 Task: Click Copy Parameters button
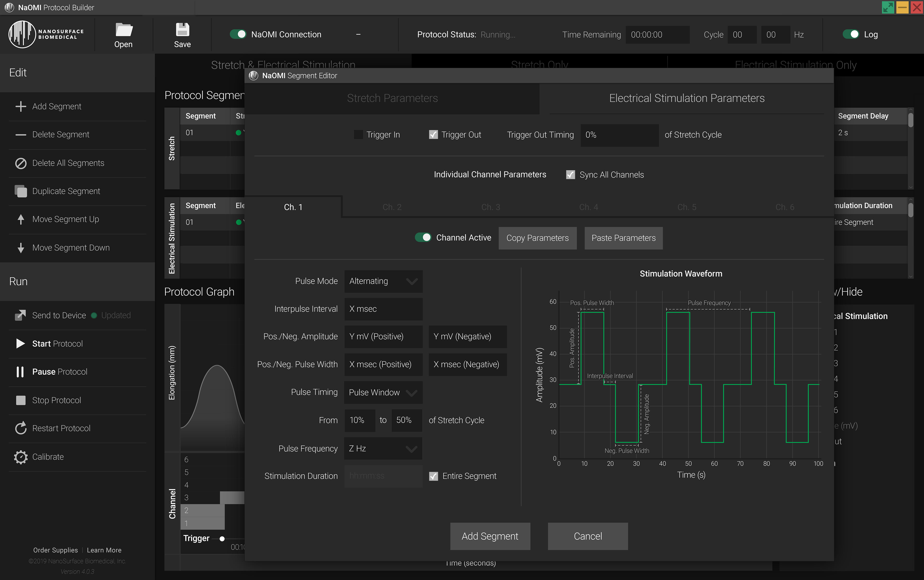pos(537,238)
